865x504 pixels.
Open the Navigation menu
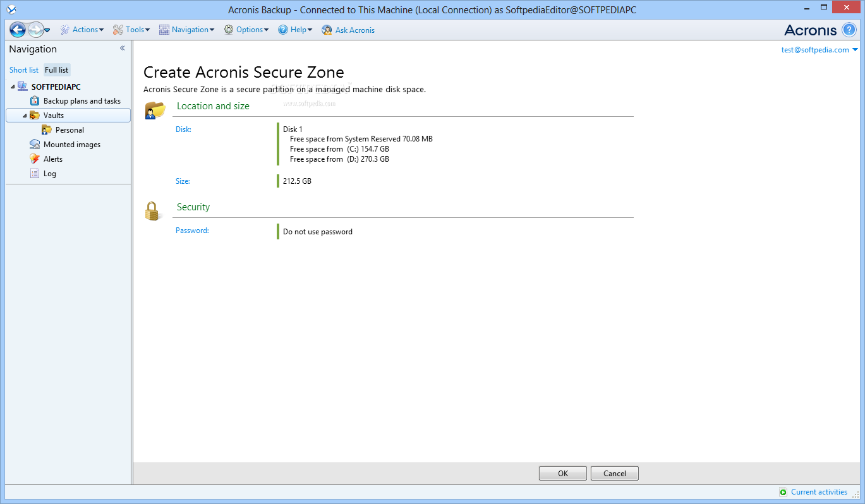click(193, 30)
